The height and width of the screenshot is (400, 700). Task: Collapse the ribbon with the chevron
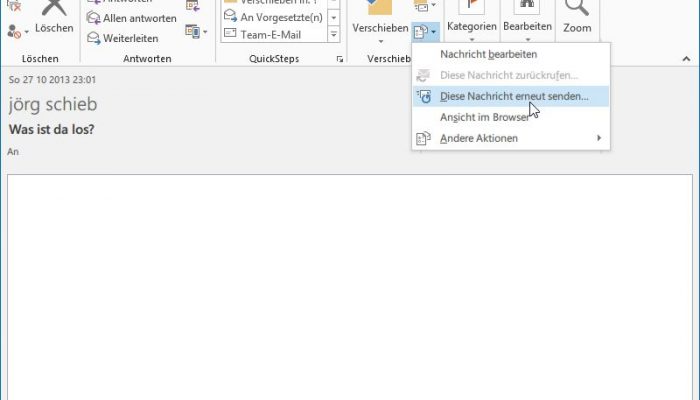(x=686, y=59)
